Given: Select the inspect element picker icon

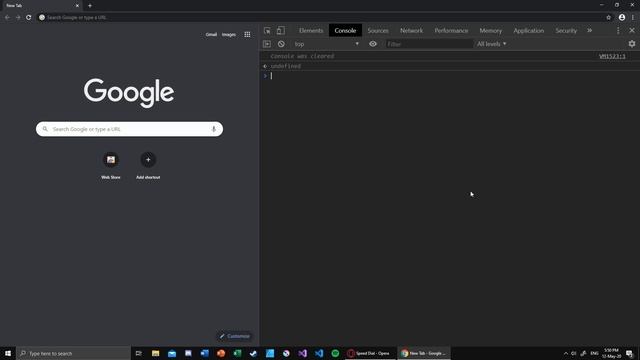Looking at the screenshot, I should [x=267, y=31].
